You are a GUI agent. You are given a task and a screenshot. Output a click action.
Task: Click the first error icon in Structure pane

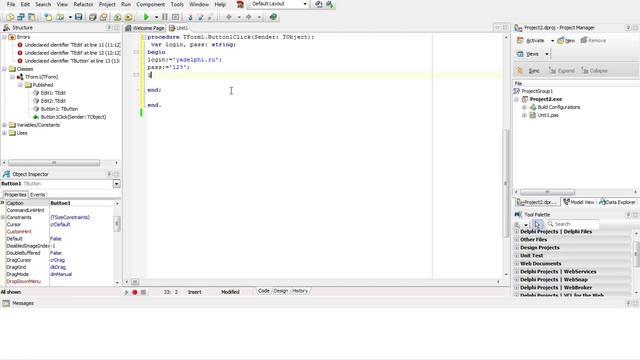point(20,45)
